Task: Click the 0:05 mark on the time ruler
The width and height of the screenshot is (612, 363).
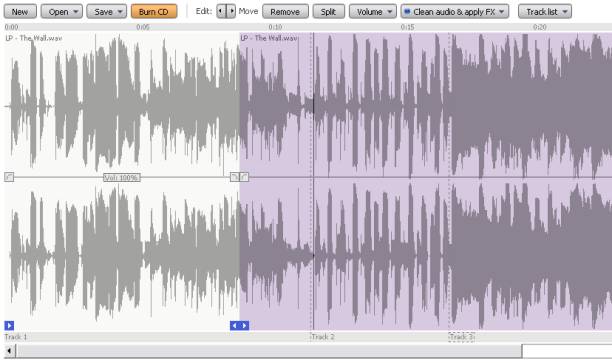Action: (x=143, y=27)
